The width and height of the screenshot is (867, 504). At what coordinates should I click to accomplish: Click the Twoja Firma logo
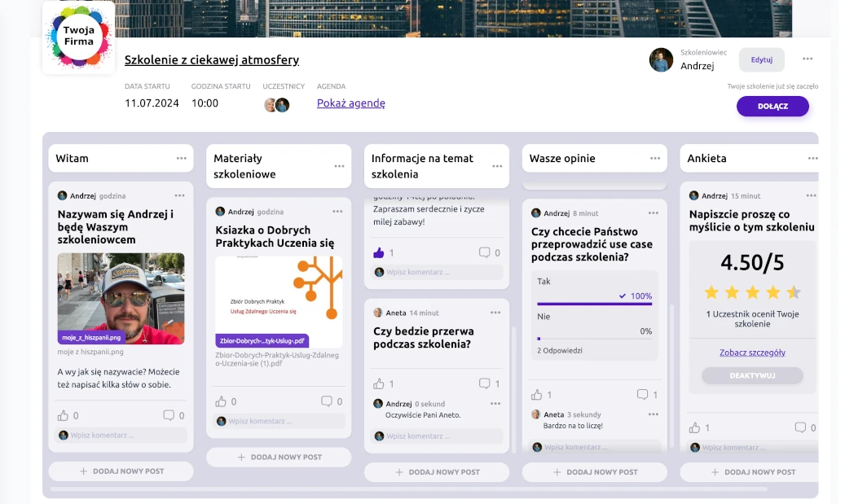78,37
